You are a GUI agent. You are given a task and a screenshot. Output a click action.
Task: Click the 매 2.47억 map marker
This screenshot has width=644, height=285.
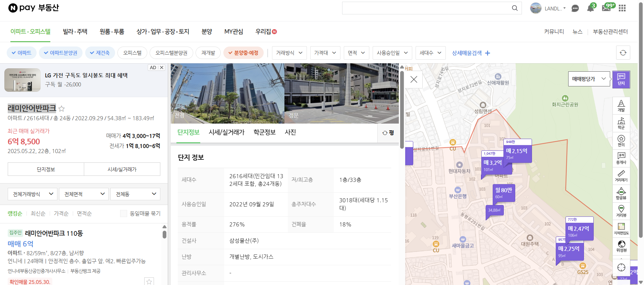[579, 229]
